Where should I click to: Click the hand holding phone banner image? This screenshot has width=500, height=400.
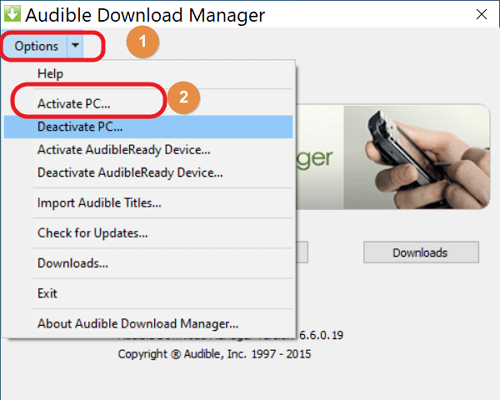(x=417, y=157)
